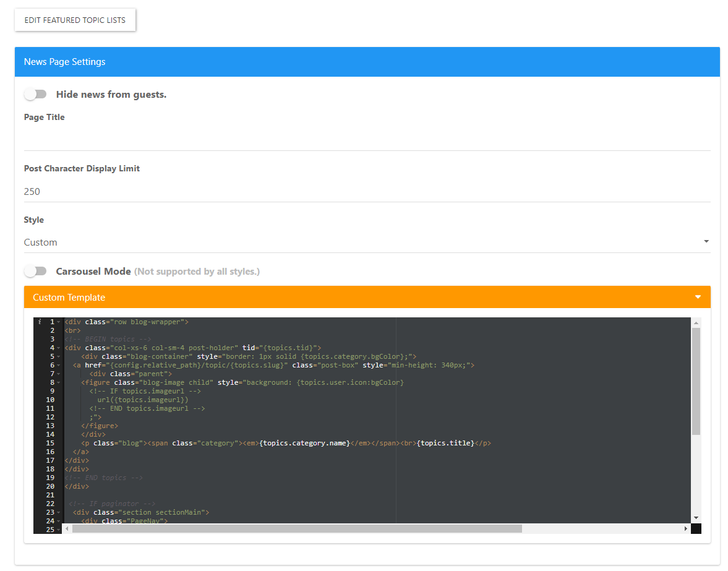Toggle the Hide news from guests switch

point(35,95)
